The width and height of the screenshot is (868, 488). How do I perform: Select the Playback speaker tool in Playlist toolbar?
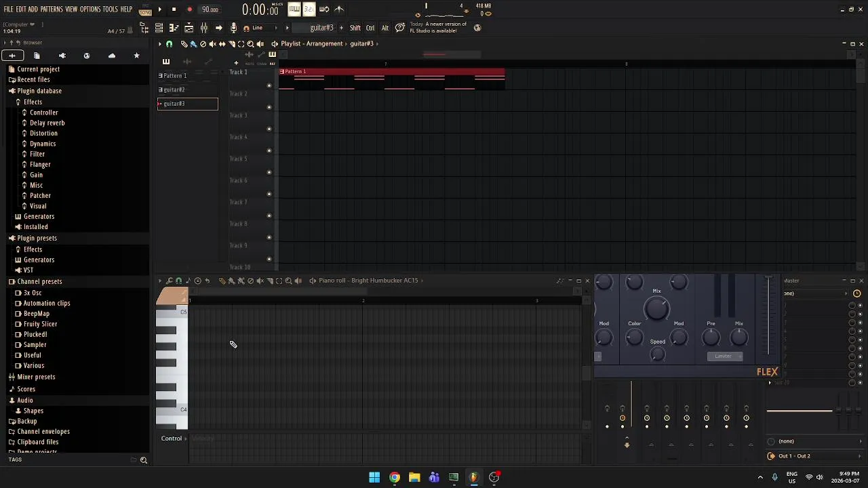click(x=260, y=44)
